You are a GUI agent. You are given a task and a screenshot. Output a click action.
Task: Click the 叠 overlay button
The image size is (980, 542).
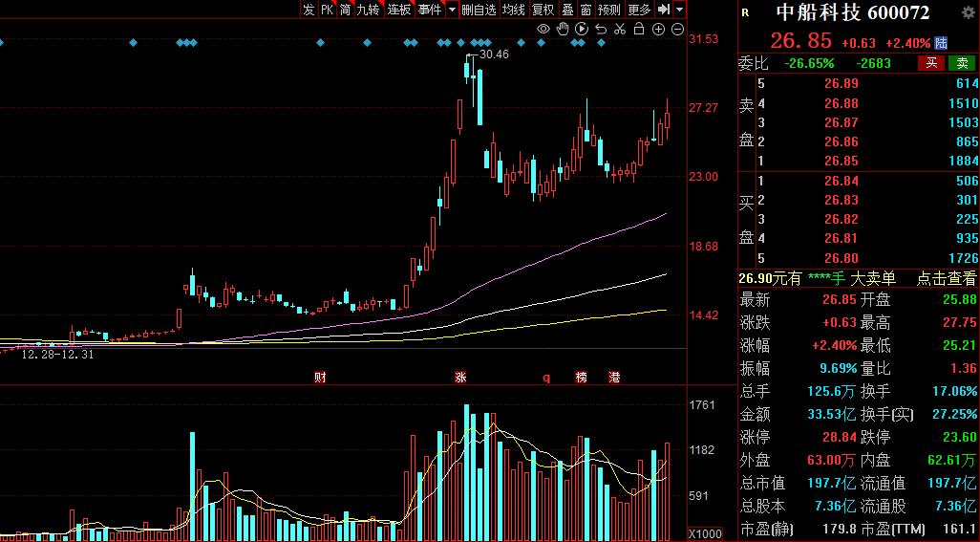coord(567,10)
